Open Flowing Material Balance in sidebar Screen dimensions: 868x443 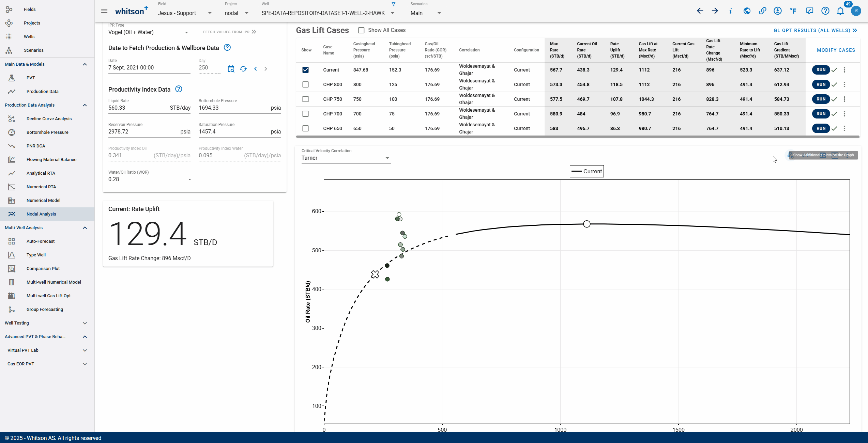(x=47, y=160)
